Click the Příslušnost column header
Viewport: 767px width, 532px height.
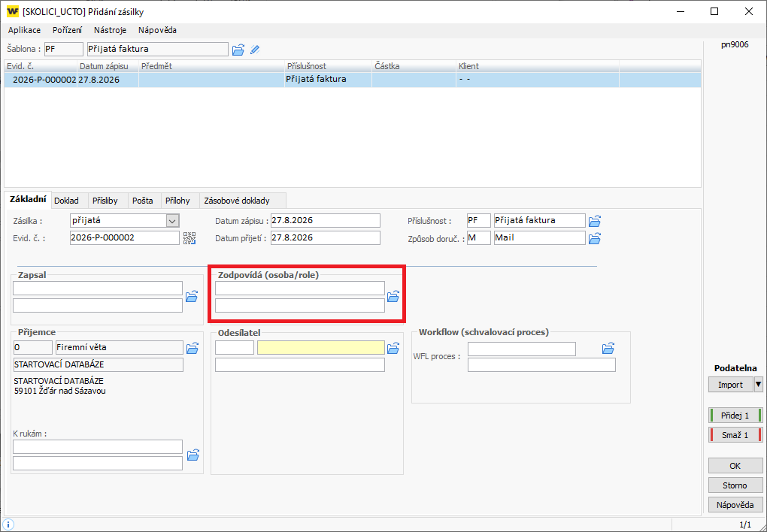pos(328,66)
